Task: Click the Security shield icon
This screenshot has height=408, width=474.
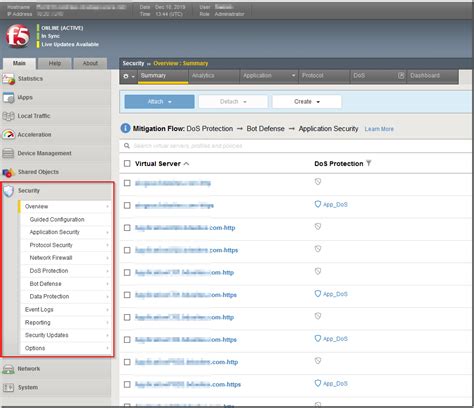Action: (x=9, y=191)
